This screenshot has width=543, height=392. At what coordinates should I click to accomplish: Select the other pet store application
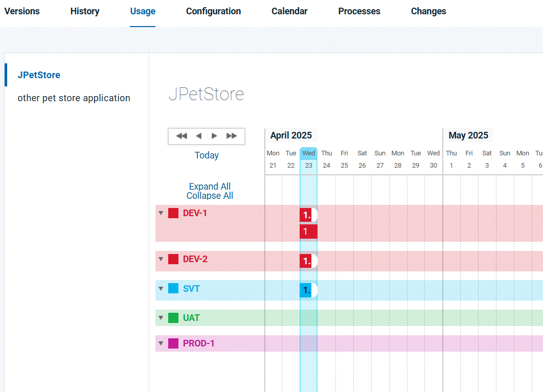coord(74,98)
